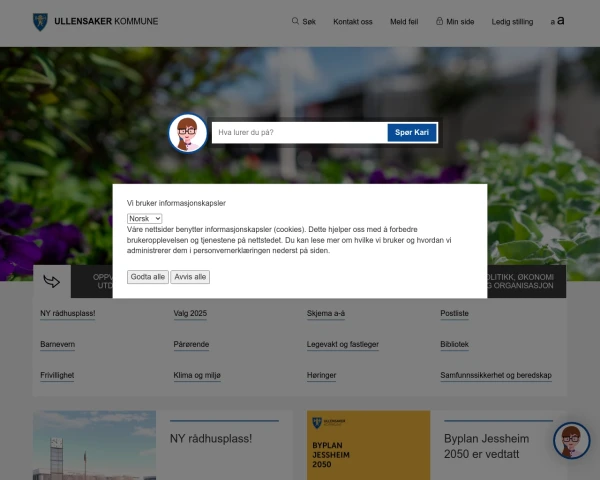Open Samfunnssikkerhet og beredskap link
600x480 pixels.
click(496, 376)
